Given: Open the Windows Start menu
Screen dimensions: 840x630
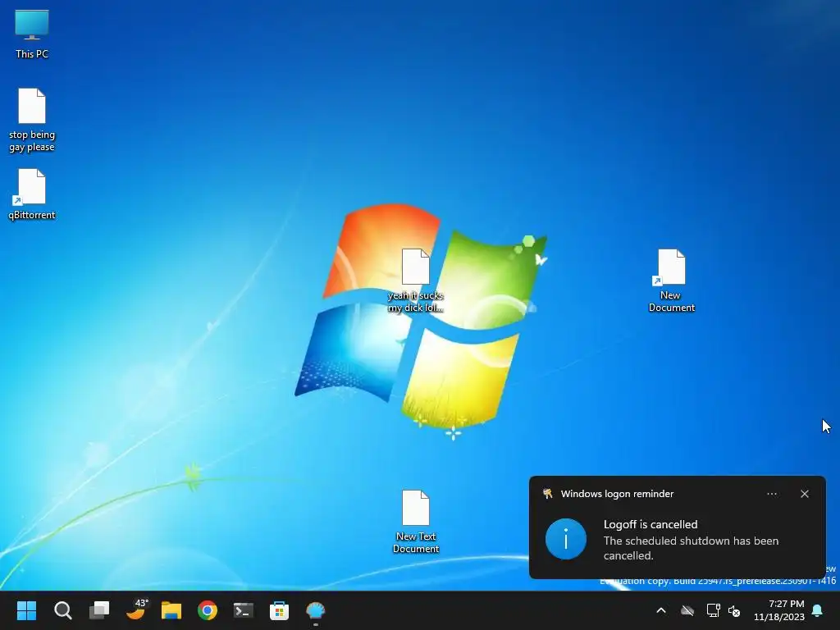Looking at the screenshot, I should (x=27, y=610).
